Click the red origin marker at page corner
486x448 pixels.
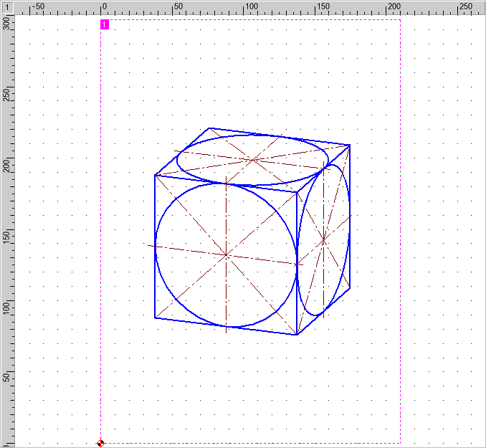coord(100,443)
